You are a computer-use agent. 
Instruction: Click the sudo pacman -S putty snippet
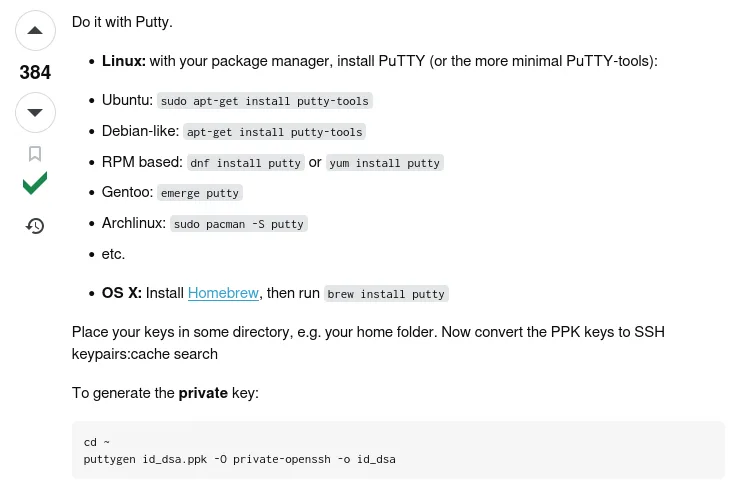[239, 224]
